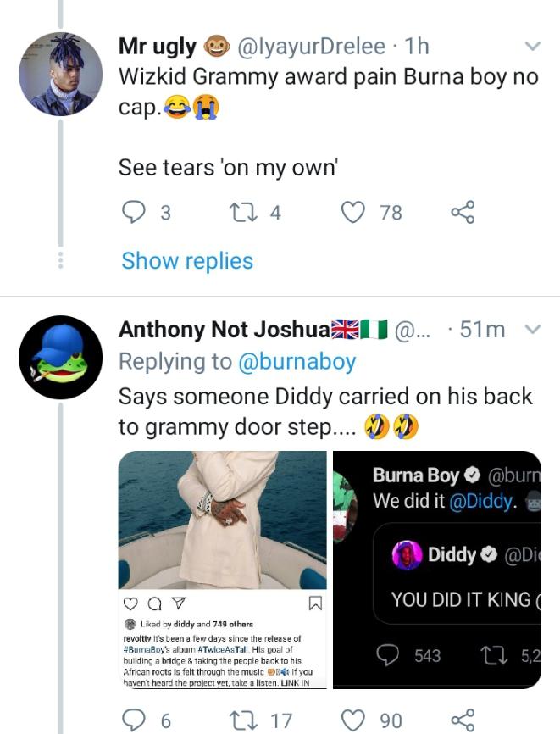
Task: Share Mr ugly's tweet
Action: pyautogui.click(x=463, y=212)
